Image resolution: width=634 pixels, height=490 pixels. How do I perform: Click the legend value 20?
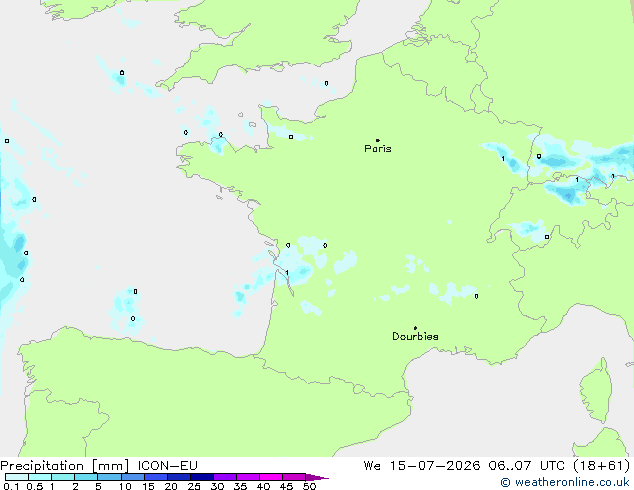tap(171, 486)
